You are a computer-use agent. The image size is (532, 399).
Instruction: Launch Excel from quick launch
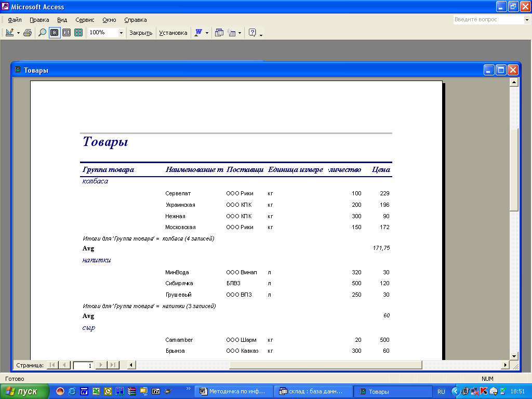tap(96, 391)
